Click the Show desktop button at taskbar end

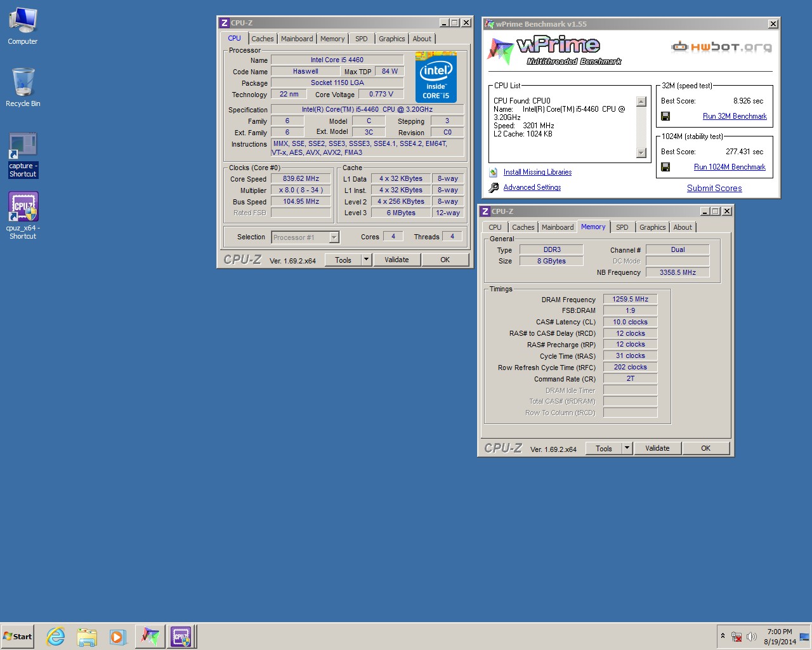point(805,637)
